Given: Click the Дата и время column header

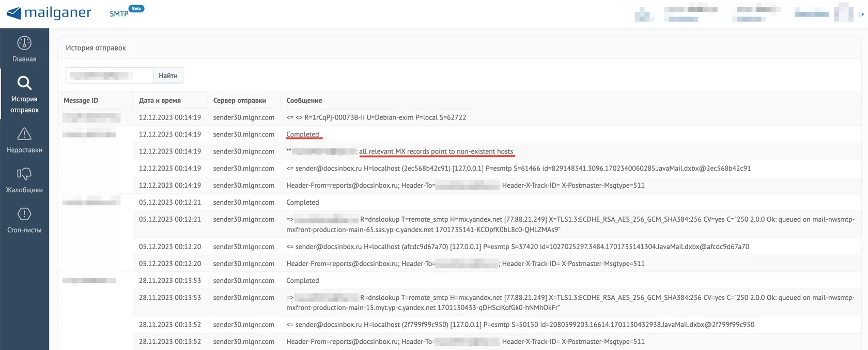Looking at the screenshot, I should click(x=160, y=100).
